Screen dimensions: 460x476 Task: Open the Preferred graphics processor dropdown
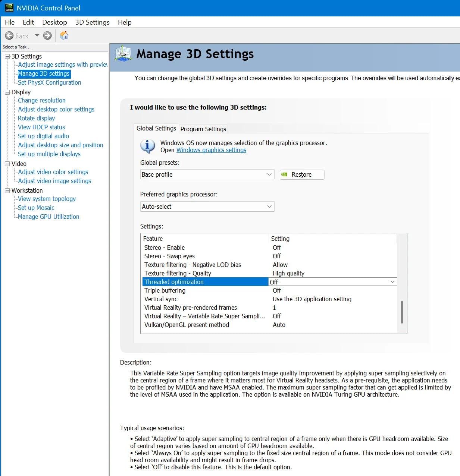click(207, 207)
